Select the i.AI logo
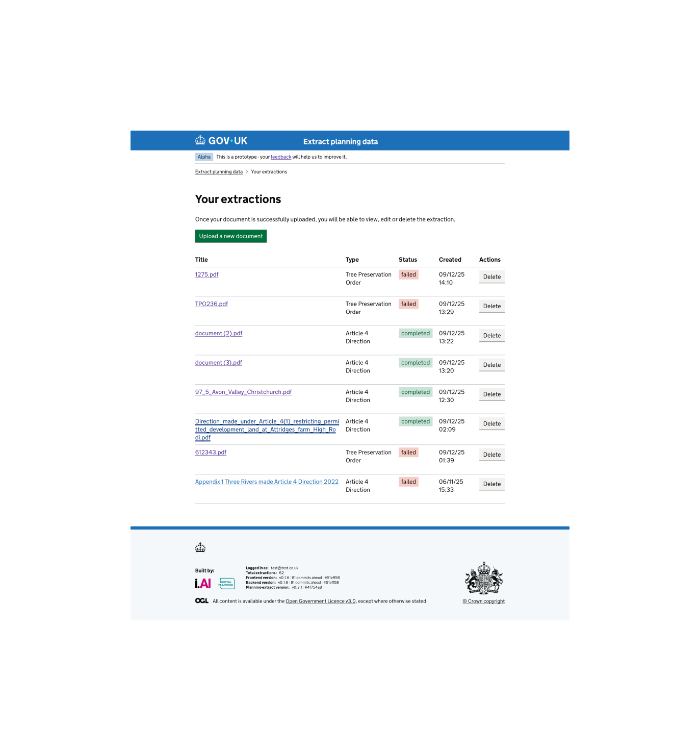The image size is (700, 751). click(x=202, y=583)
